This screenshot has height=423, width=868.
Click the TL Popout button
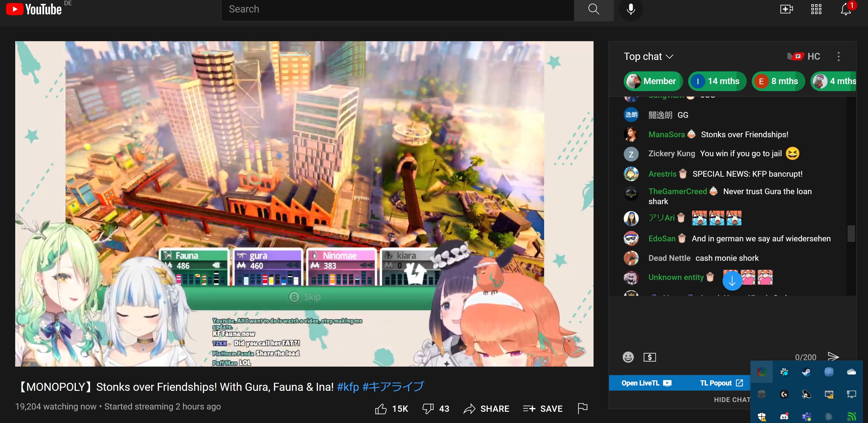pos(721,383)
